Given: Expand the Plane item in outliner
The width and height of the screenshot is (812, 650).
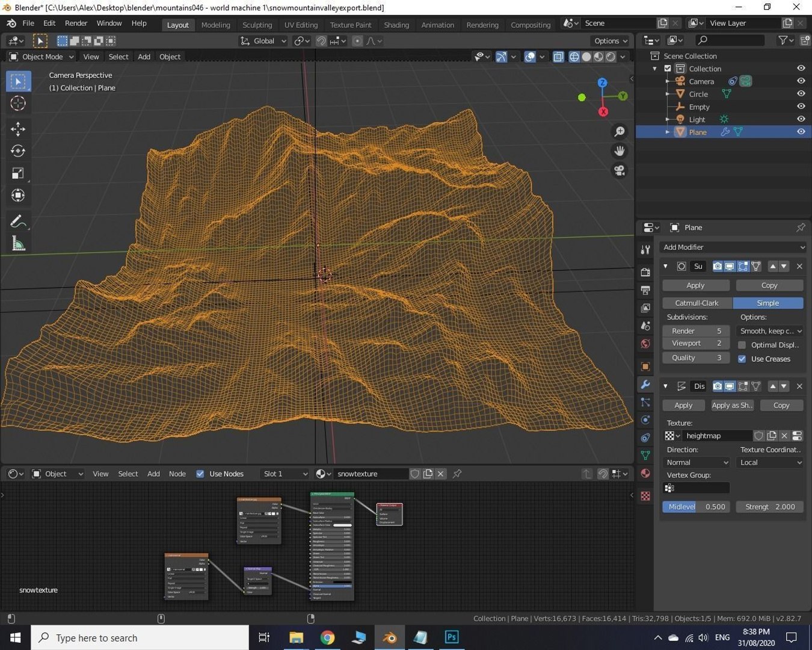Looking at the screenshot, I should pyautogui.click(x=668, y=132).
